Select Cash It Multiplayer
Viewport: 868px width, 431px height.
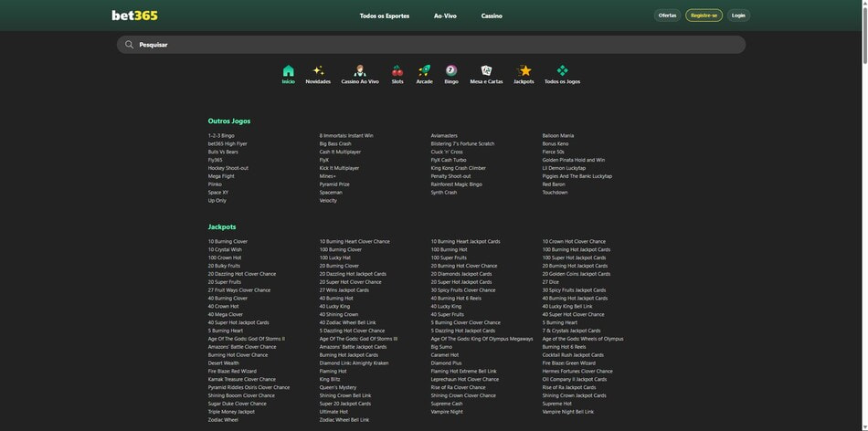[340, 152]
